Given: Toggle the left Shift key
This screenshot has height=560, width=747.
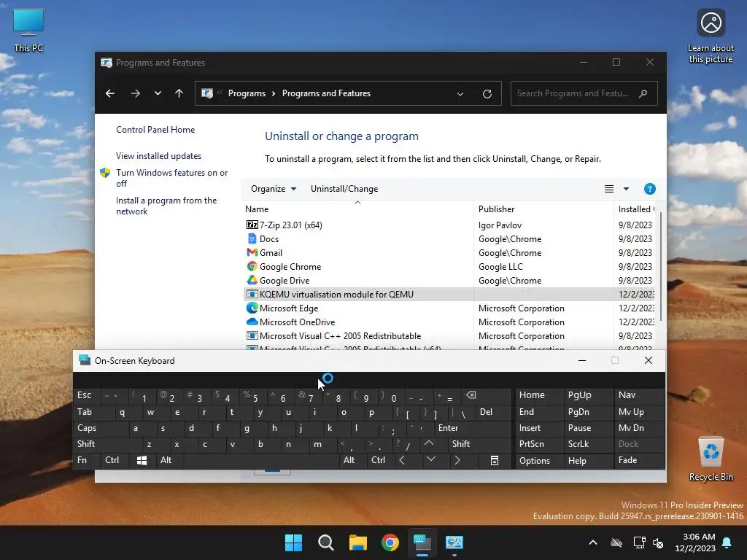Looking at the screenshot, I should [108, 444].
